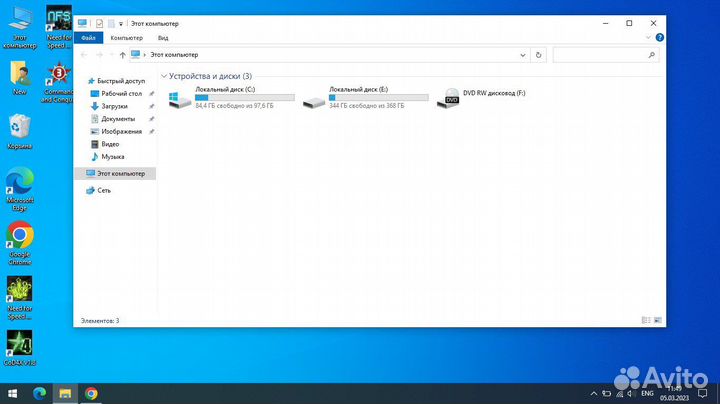This screenshot has height=404, width=720.
Task: Show hidden tray icons chevron
Action: [x=594, y=393]
